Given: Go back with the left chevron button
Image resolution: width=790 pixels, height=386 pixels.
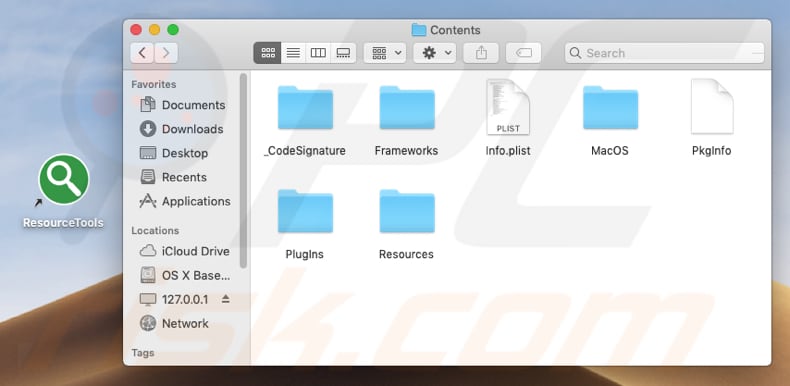Looking at the screenshot, I should click(x=143, y=53).
